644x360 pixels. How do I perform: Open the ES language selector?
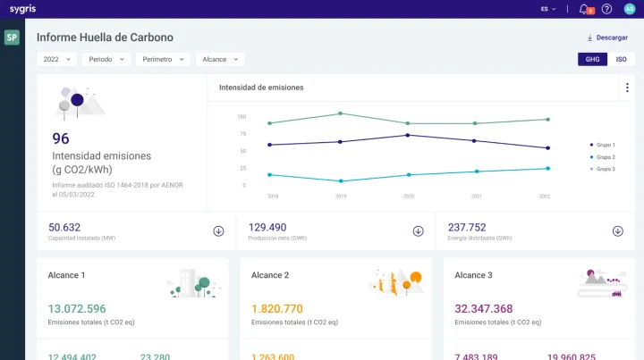pyautogui.click(x=547, y=9)
